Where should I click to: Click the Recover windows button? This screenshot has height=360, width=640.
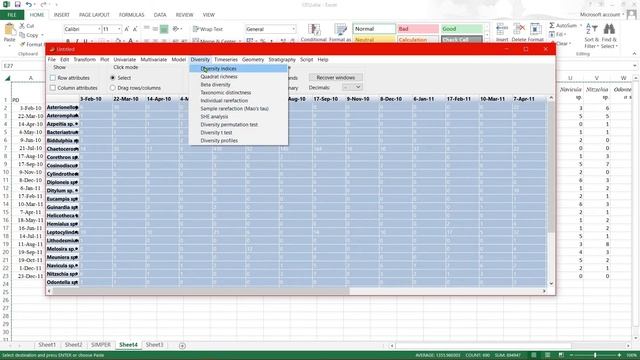point(336,78)
